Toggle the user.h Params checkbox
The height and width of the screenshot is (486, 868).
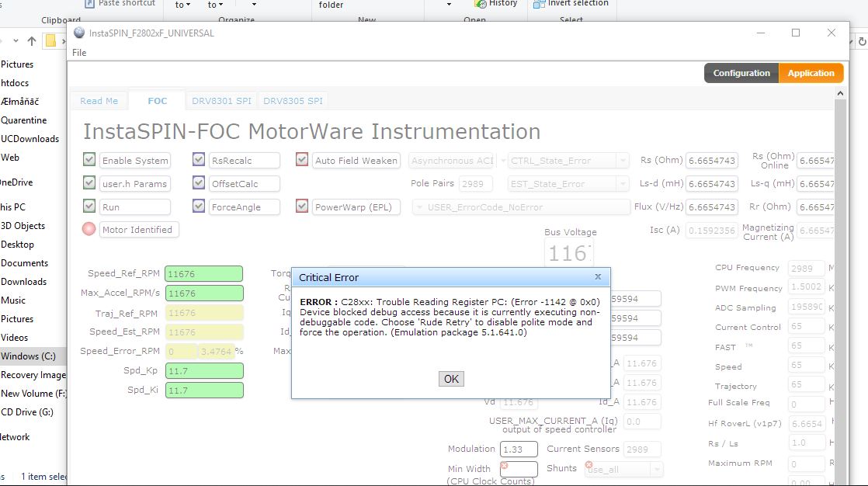(x=89, y=182)
